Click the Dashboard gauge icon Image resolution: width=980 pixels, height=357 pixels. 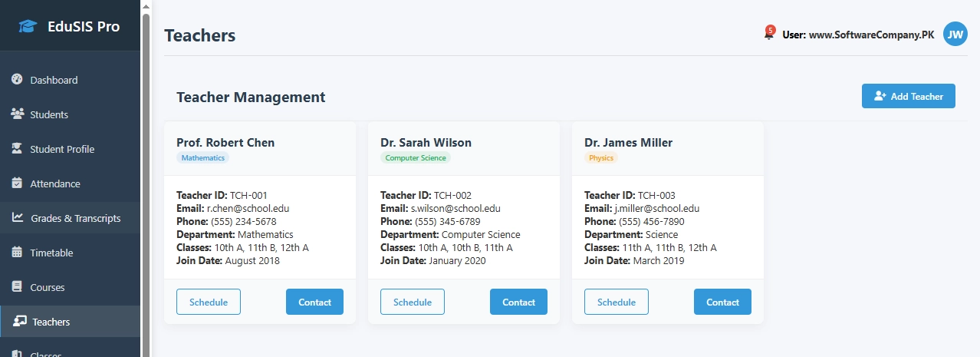[x=17, y=80]
